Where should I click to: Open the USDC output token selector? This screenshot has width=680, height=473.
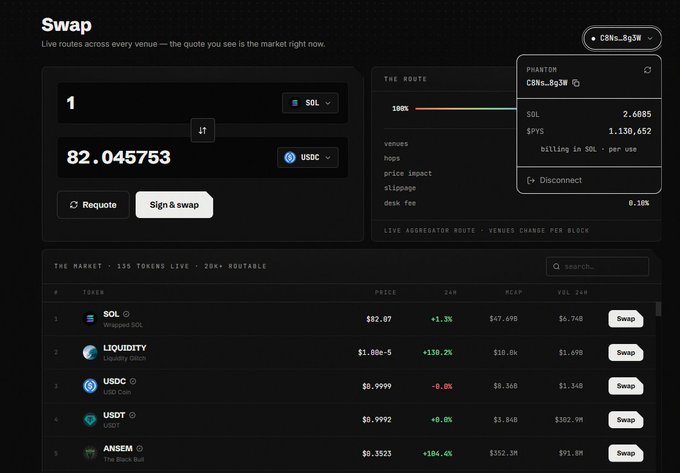307,157
